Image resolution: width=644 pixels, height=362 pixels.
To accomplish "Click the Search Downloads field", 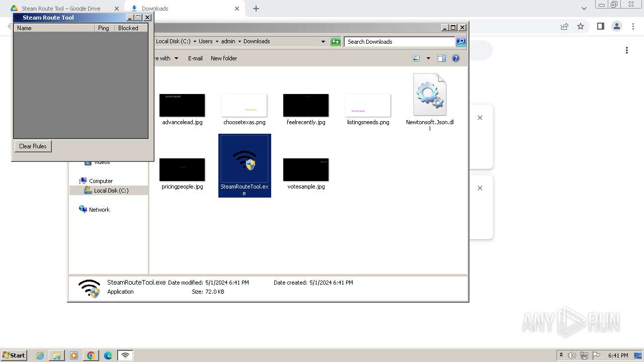I will click(x=400, y=42).
